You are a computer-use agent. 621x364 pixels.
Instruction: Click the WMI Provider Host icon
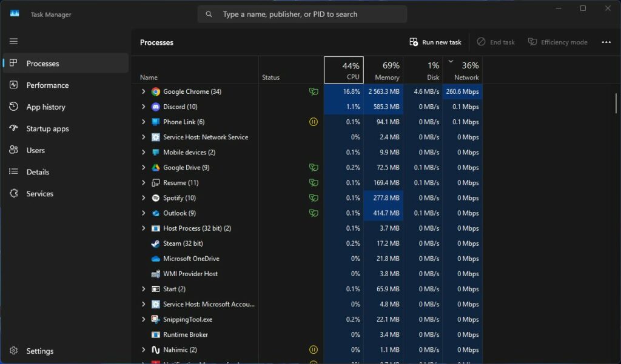(156, 274)
